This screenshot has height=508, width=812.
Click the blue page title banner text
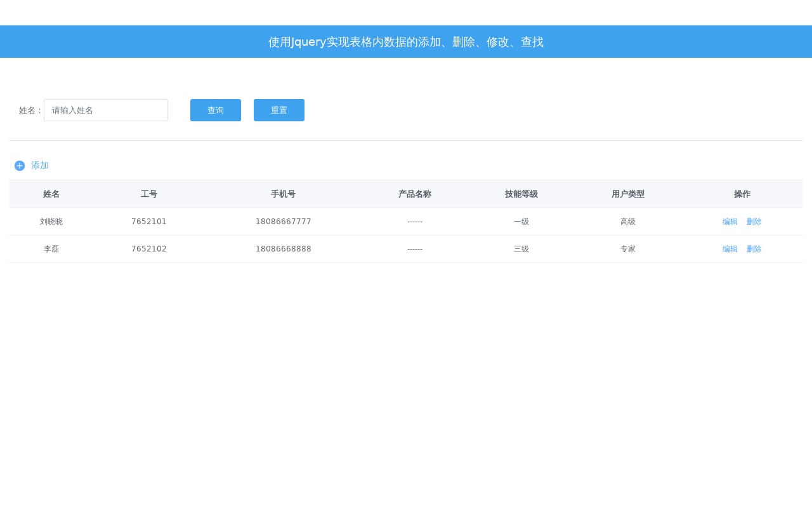coord(406,42)
